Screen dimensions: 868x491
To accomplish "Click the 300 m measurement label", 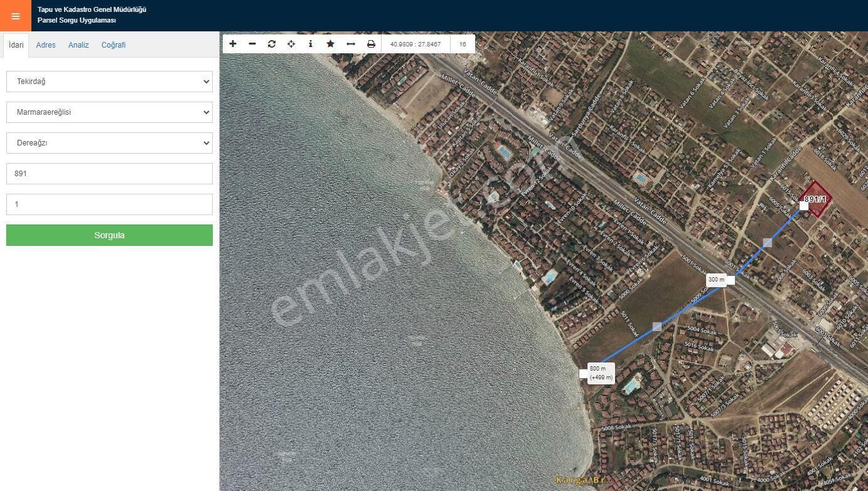I will point(716,280).
